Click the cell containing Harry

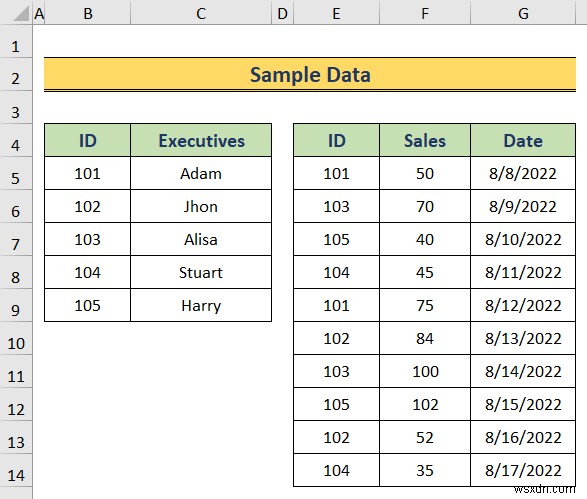pos(201,305)
